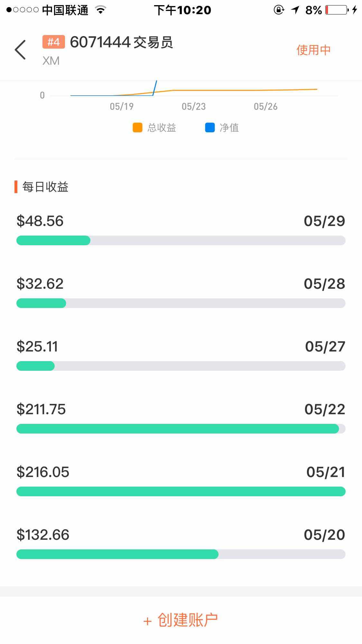Tap the back arrow icon
Viewport: 362px width, 644px height.
(20, 50)
